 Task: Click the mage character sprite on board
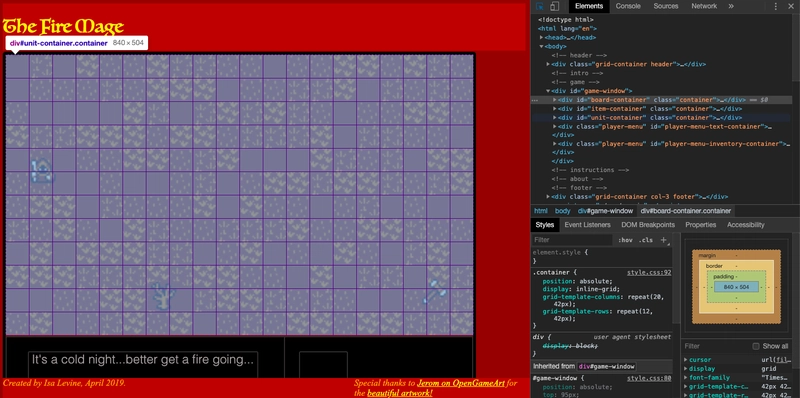41,171
